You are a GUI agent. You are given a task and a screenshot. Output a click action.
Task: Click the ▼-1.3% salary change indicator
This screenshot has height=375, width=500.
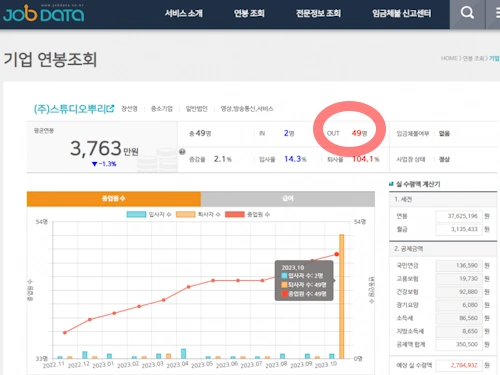click(x=104, y=164)
